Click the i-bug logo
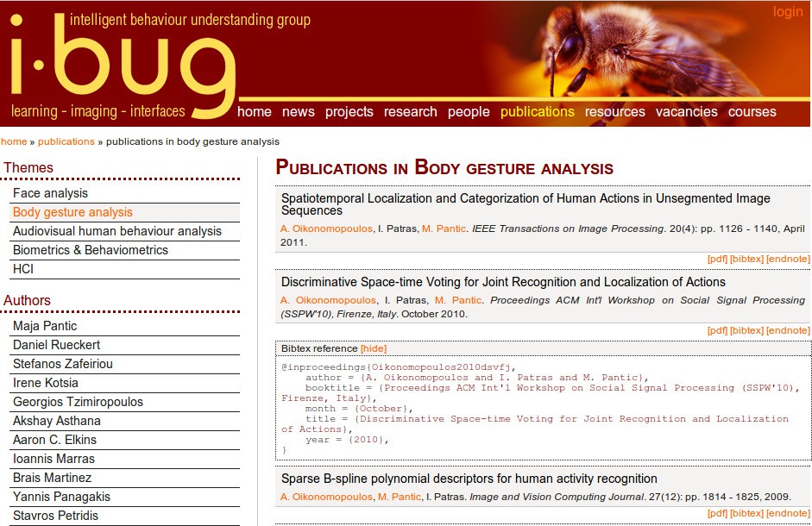812x526 pixels. pos(122,65)
